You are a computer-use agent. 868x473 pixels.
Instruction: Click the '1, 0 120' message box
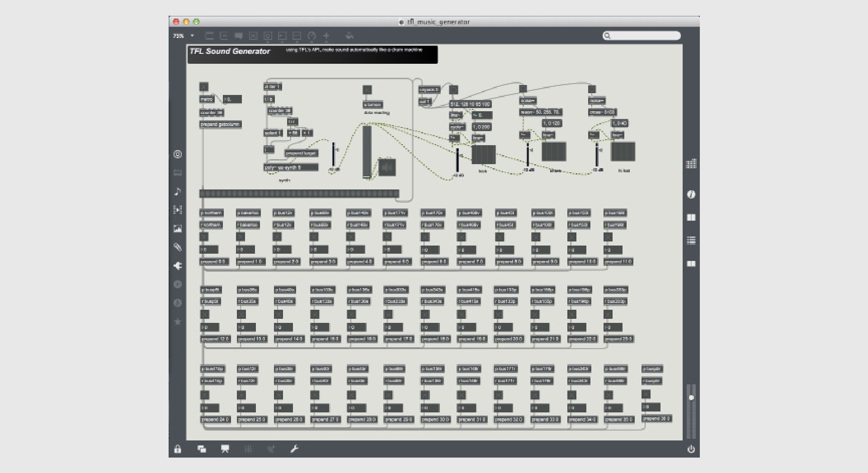[x=552, y=123]
